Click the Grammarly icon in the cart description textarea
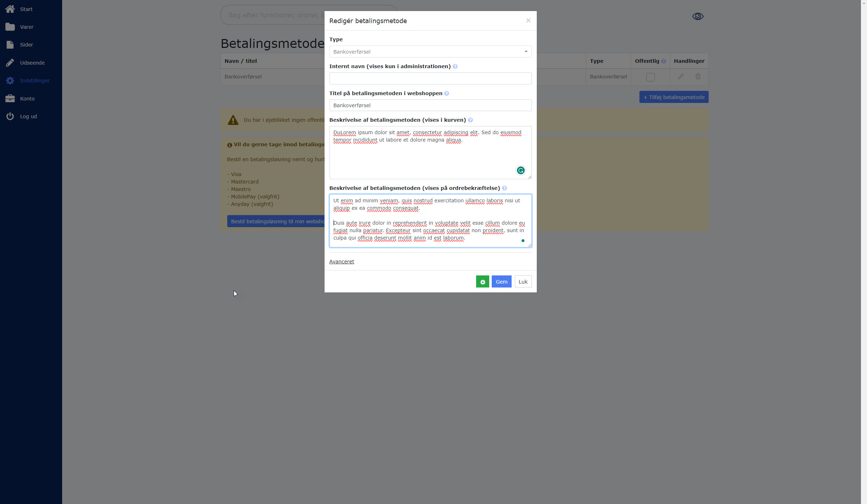The image size is (867, 504). coord(520,171)
